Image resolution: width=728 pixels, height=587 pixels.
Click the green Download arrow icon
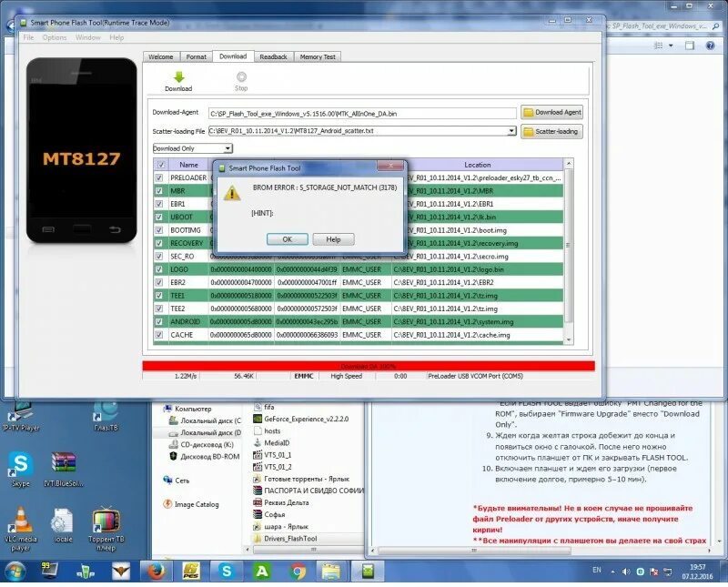178,76
